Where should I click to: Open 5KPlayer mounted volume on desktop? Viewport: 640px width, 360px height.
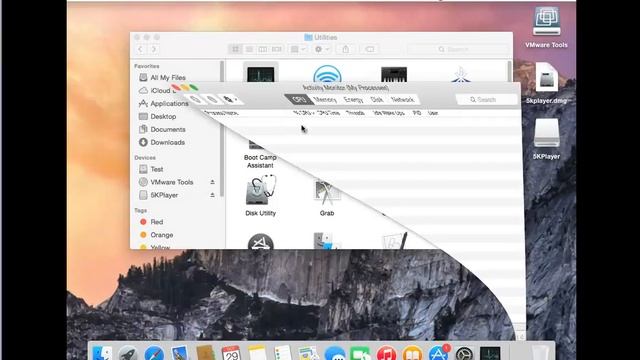(546, 139)
